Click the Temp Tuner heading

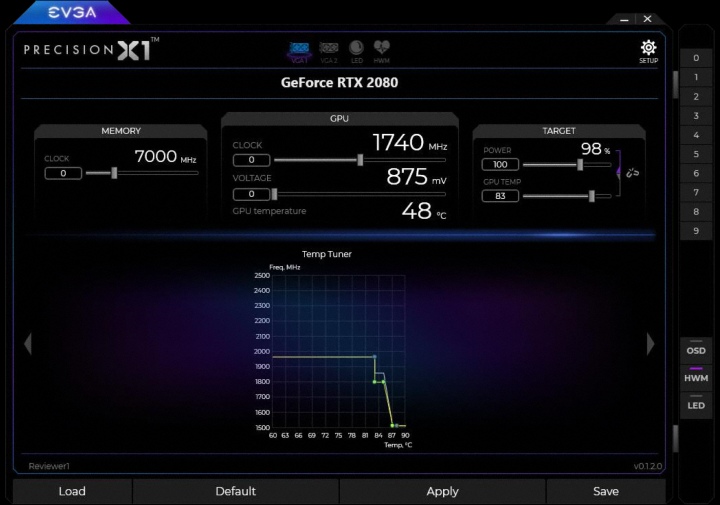pyautogui.click(x=326, y=254)
